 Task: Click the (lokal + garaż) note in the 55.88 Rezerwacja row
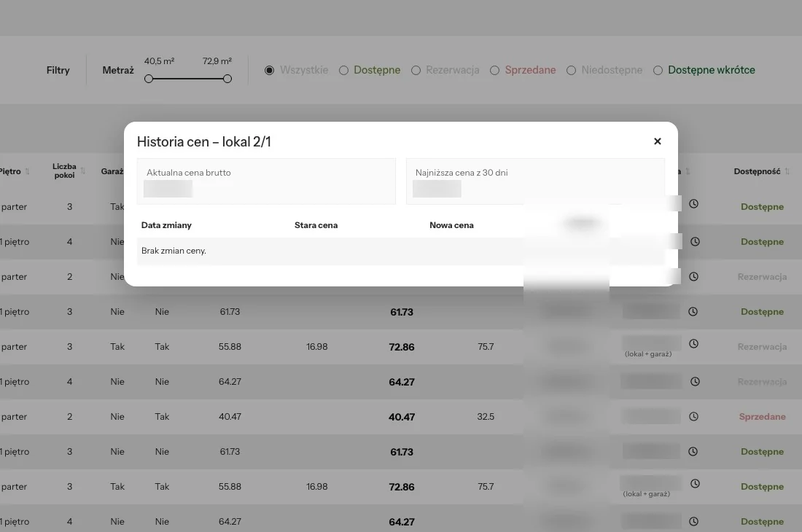tap(648, 354)
